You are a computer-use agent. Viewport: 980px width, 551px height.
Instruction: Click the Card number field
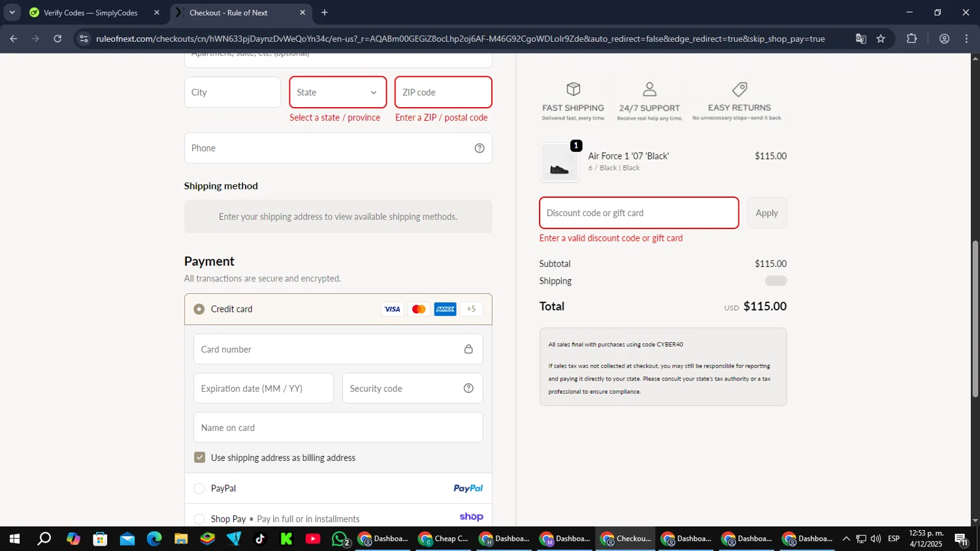pyautogui.click(x=338, y=349)
